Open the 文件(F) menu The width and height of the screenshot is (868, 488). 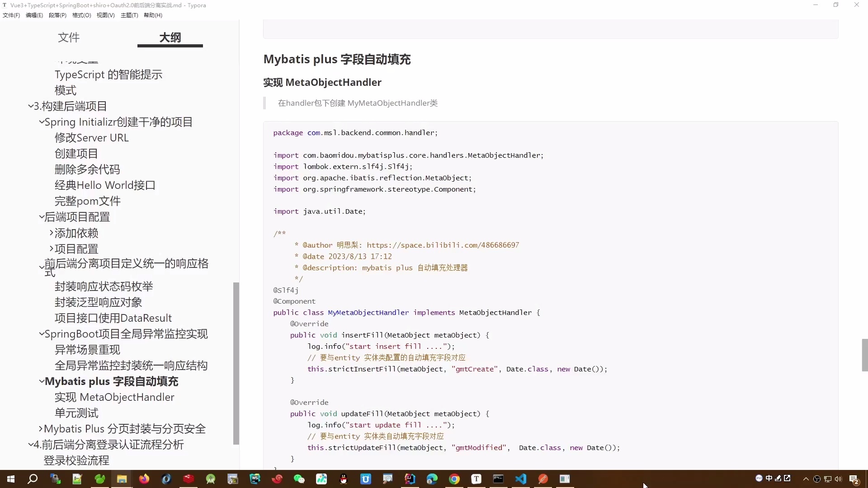pyautogui.click(x=11, y=15)
